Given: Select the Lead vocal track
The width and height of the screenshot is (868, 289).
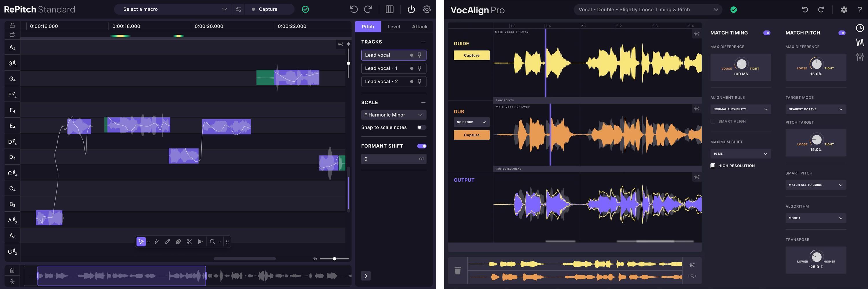Looking at the screenshot, I should click(x=393, y=55).
